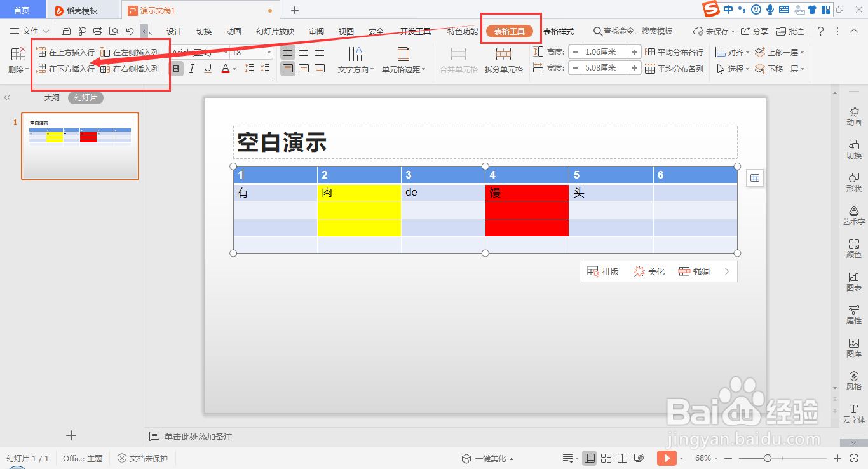This screenshot has width=868, height=469.
Task: Align text right in cell
Action: click(320, 52)
